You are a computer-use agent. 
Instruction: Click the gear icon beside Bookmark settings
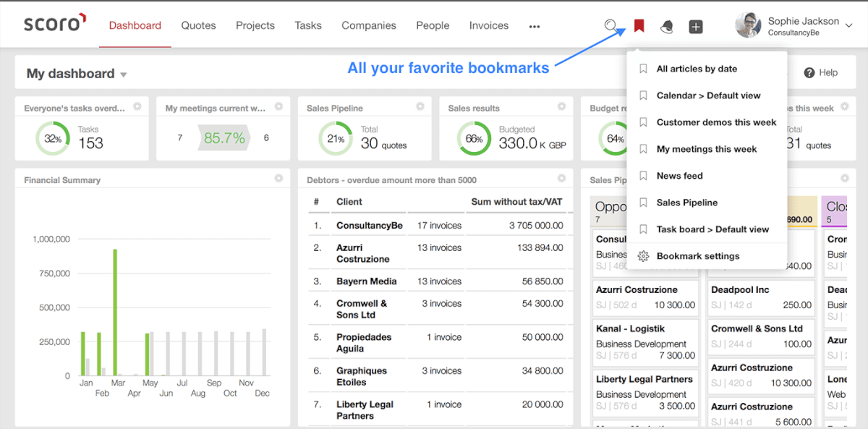click(x=643, y=256)
